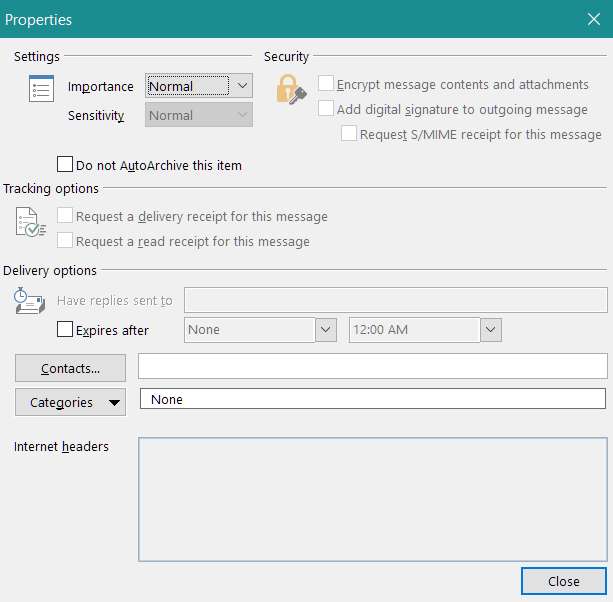
Task: Open the Sensitivity dropdown
Action: click(199, 116)
